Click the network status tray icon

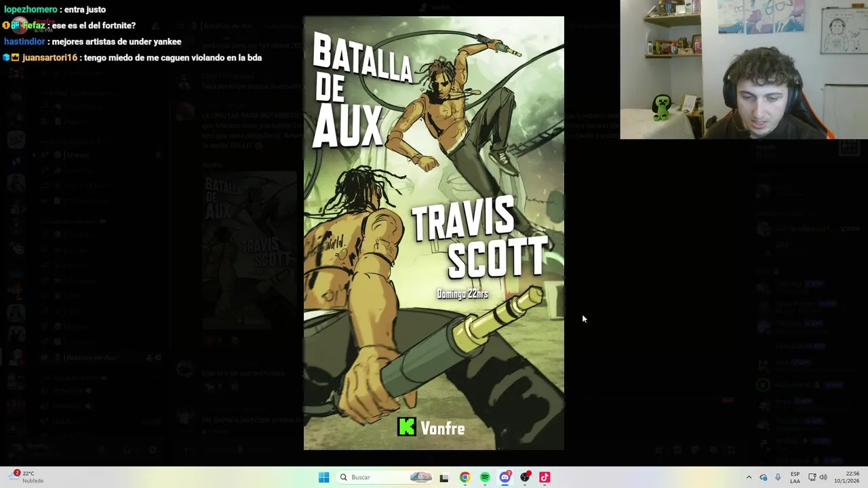(x=812, y=477)
